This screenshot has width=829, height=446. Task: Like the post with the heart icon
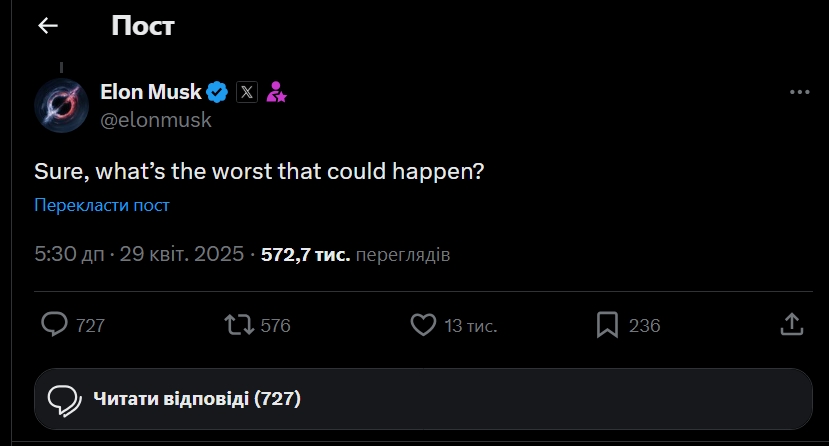(424, 325)
